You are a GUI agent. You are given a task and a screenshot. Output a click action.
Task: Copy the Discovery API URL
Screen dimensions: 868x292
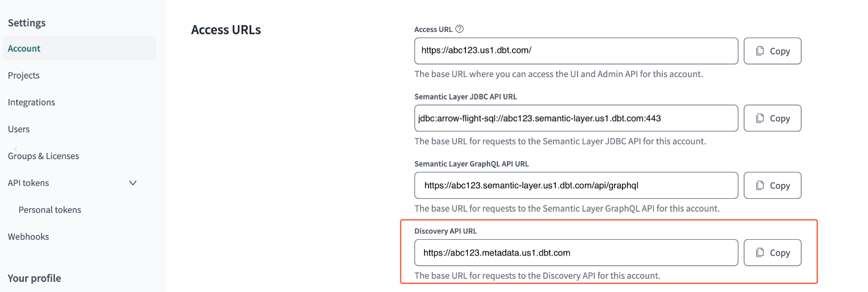point(772,253)
